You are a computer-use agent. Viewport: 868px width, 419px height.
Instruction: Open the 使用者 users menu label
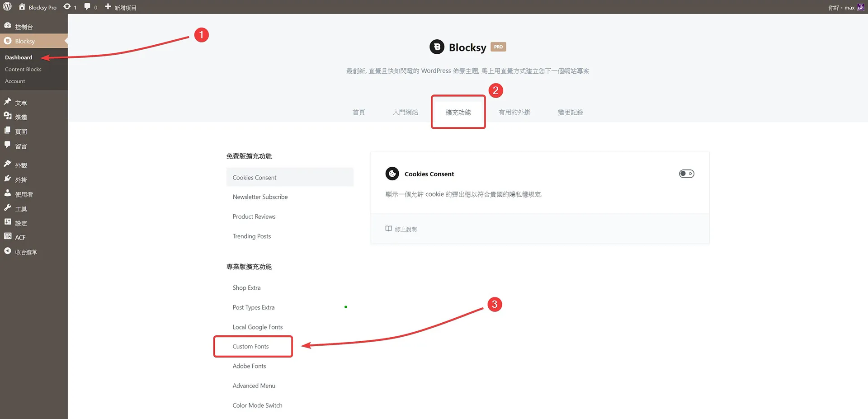point(24,194)
